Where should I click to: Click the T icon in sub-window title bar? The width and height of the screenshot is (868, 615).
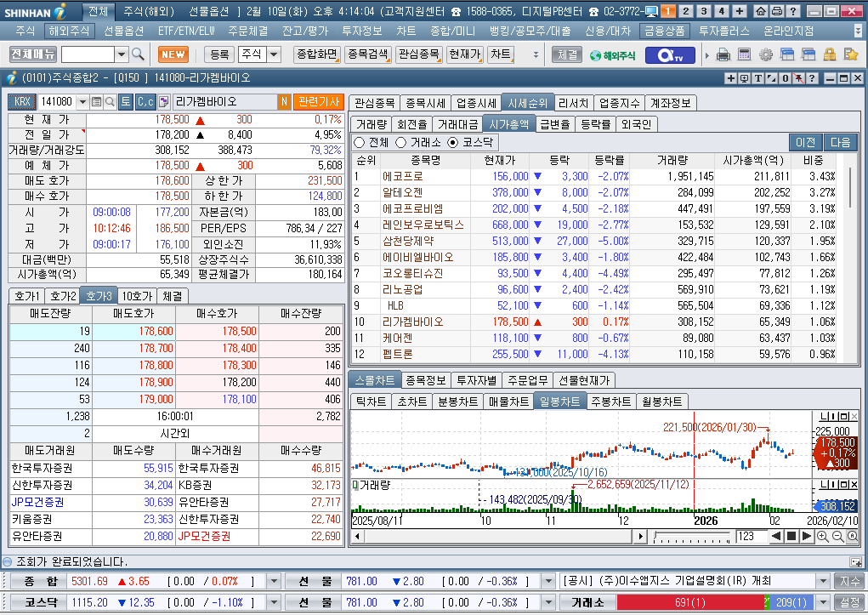tap(757, 78)
